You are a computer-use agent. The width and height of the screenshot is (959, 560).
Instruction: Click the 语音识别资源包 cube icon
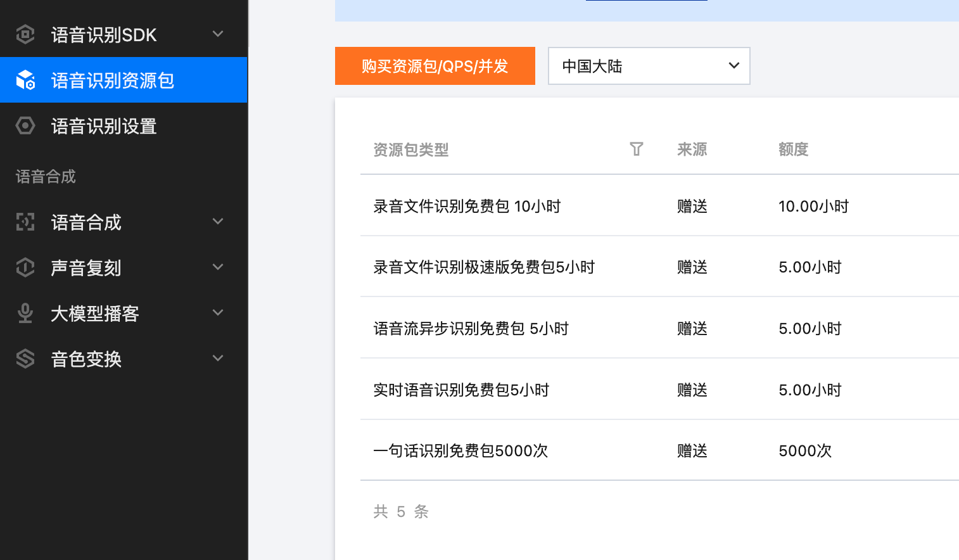pyautogui.click(x=25, y=80)
